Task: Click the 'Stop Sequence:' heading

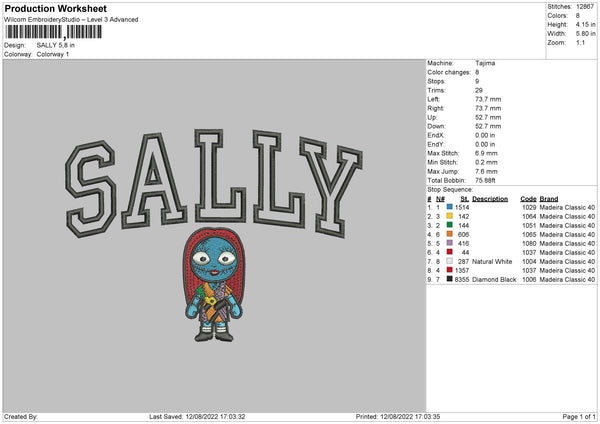Action: 450,190
